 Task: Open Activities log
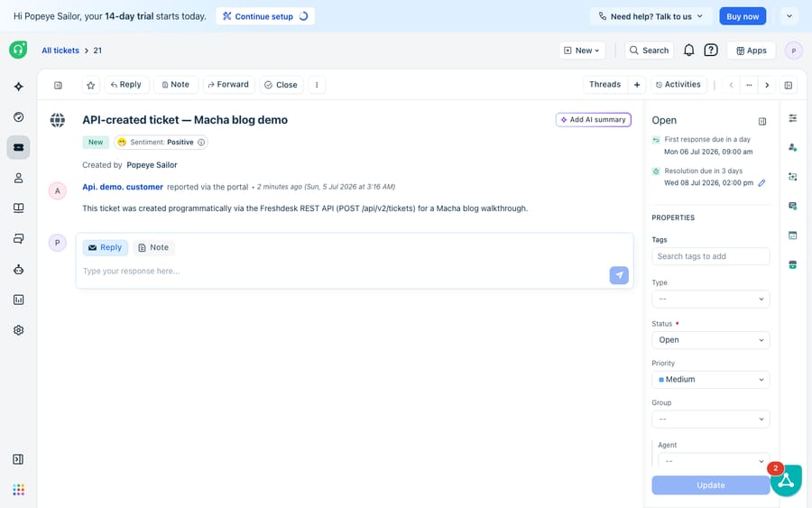point(678,85)
